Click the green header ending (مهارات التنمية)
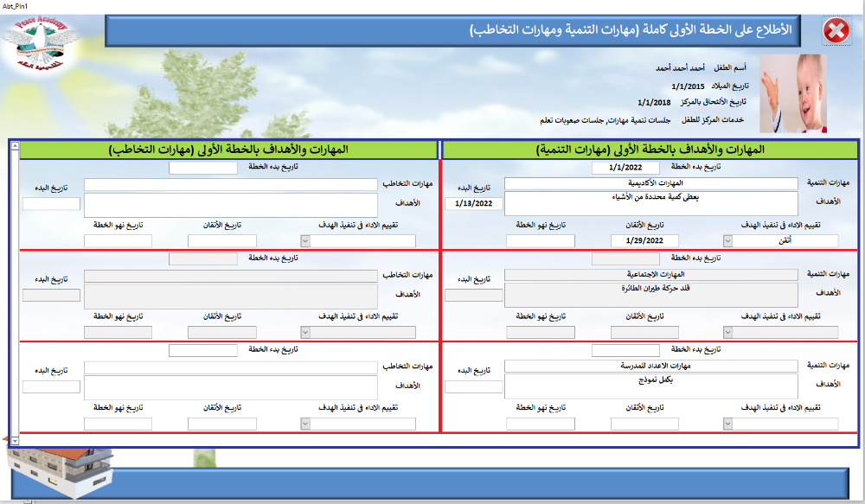865x504 pixels. 650,150
